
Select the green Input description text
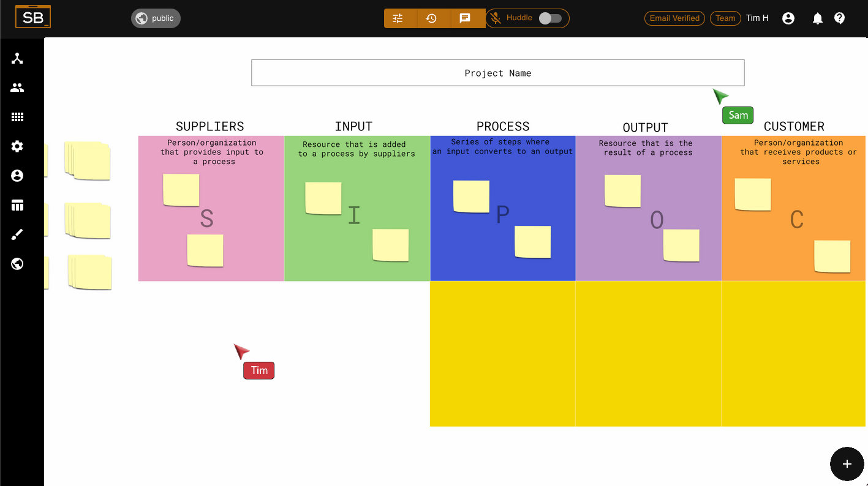point(357,149)
